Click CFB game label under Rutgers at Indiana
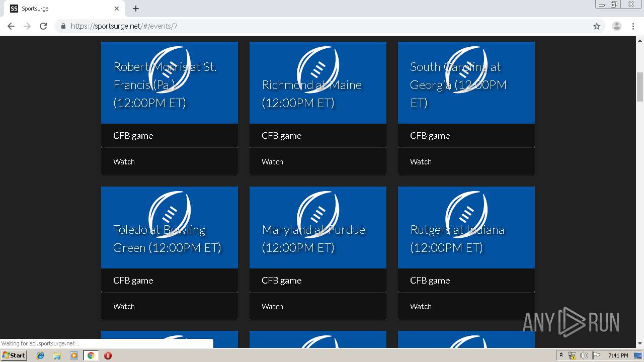This screenshot has width=644, height=362. (430, 281)
